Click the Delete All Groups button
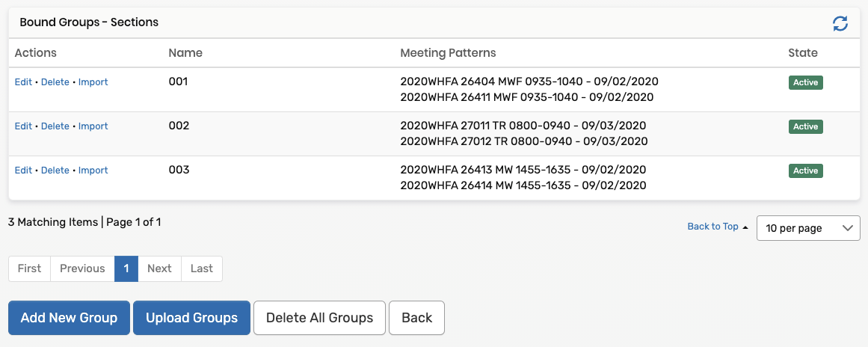The height and width of the screenshot is (347, 868). coord(319,318)
